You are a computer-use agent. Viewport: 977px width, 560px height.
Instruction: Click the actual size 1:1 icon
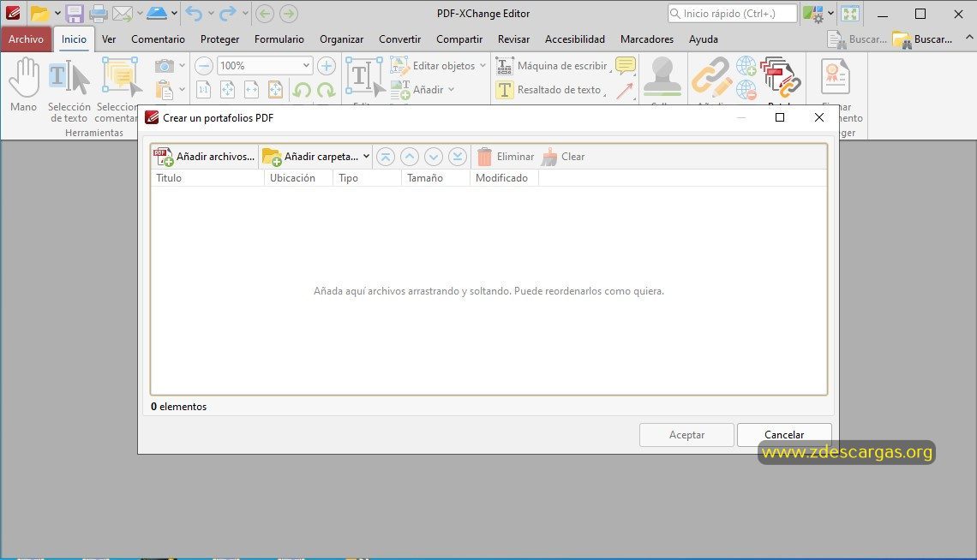click(204, 90)
